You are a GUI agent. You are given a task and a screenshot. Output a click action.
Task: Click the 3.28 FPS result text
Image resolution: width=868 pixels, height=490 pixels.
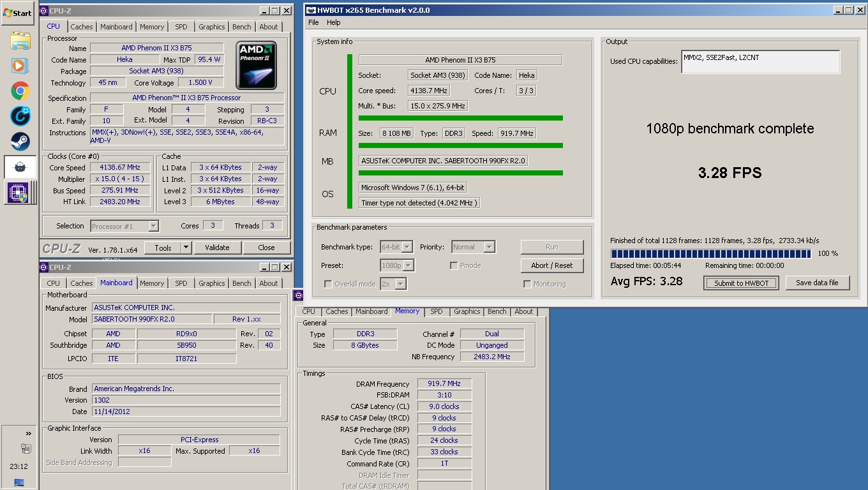tap(730, 173)
